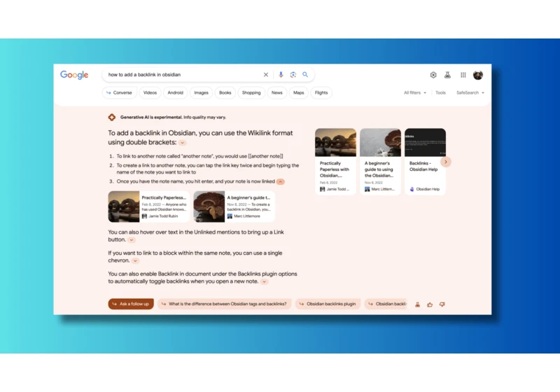Select the Flights filter chip
Viewport: 560px width, 392px height.
pos(321,93)
